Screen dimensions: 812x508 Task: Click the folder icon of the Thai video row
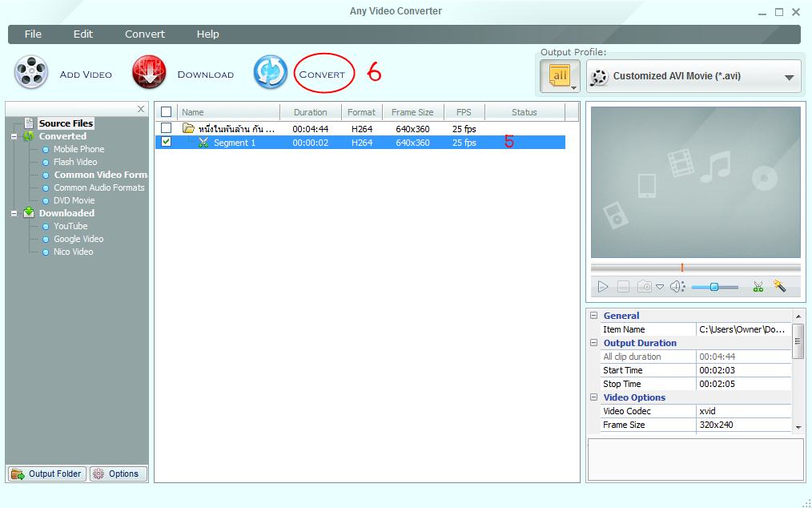(188, 128)
